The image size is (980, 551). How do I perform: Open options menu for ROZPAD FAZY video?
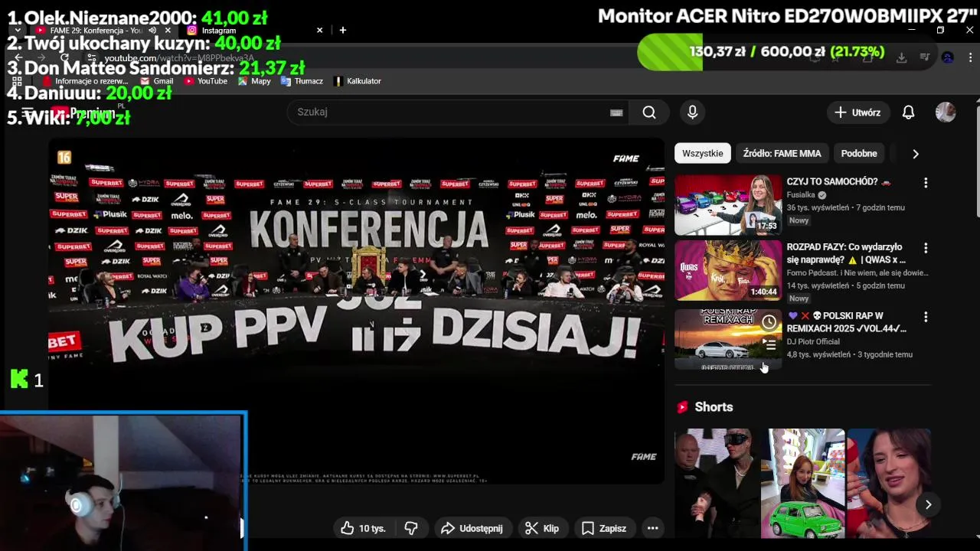(x=926, y=249)
